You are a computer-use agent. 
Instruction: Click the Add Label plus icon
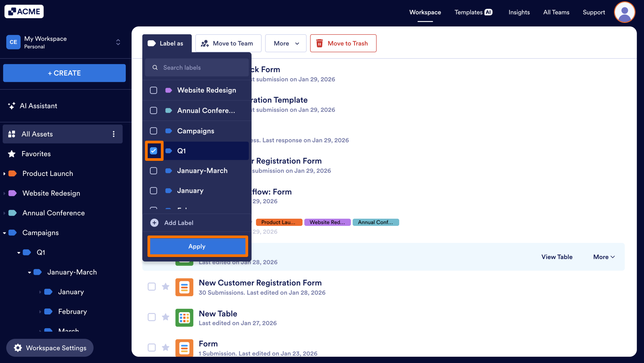pos(154,223)
